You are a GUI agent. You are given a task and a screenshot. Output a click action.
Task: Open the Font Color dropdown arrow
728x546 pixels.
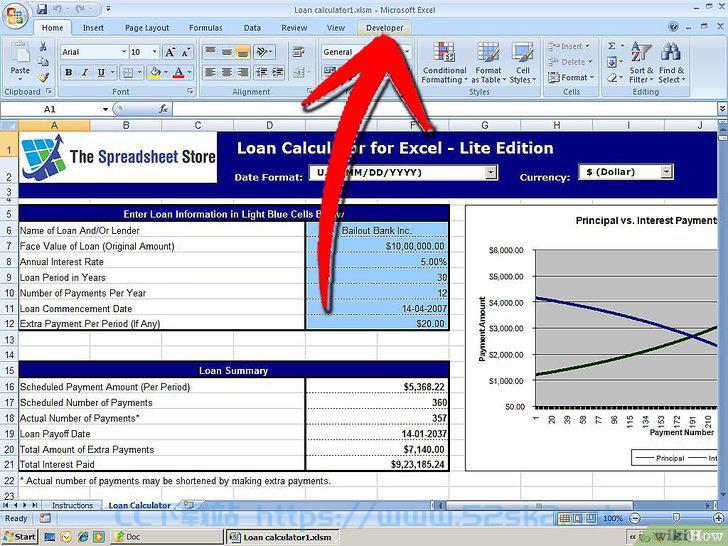tap(189, 72)
